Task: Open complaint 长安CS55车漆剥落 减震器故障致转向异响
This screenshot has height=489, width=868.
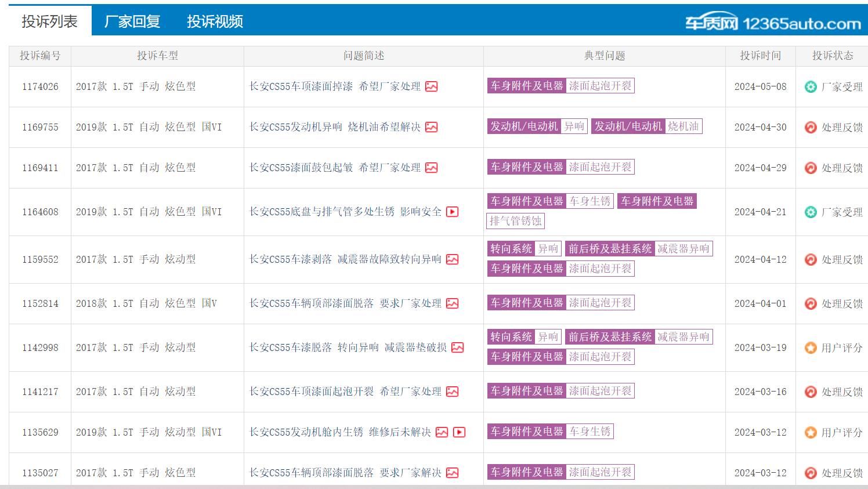Action: [345, 259]
